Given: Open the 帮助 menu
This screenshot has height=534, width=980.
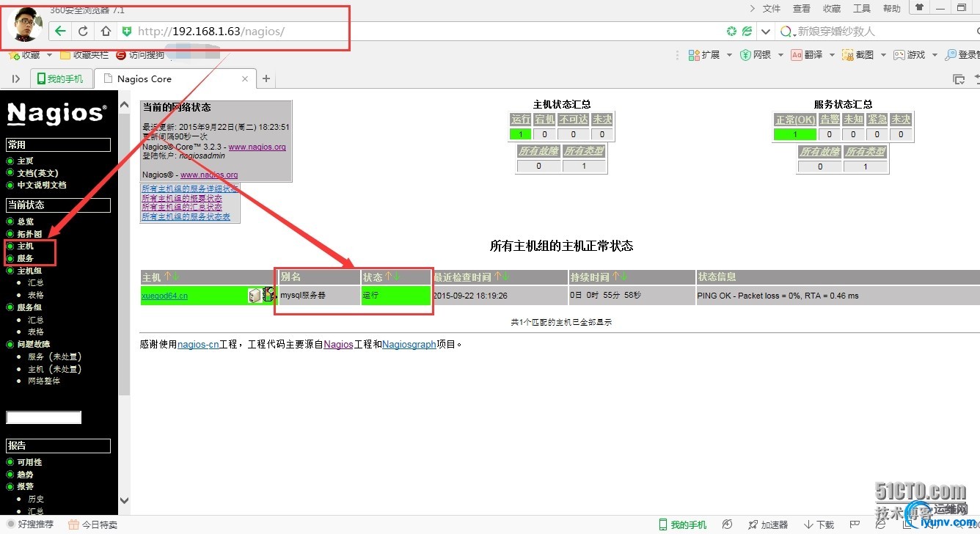Looking at the screenshot, I should coord(892,8).
